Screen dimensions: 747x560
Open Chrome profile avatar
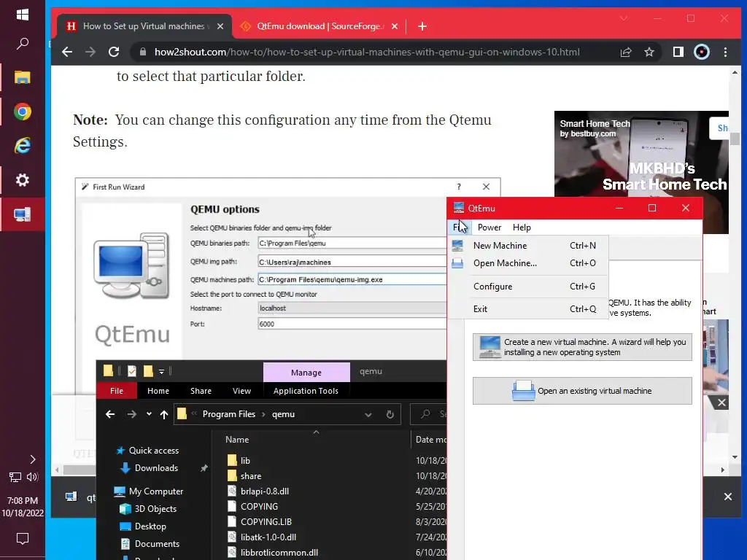pos(701,52)
